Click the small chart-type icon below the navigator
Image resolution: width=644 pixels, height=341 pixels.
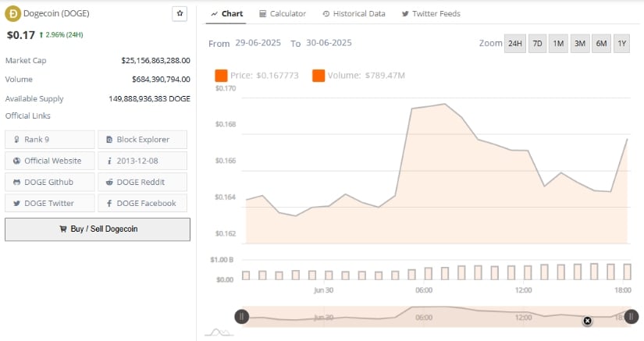tap(219, 332)
